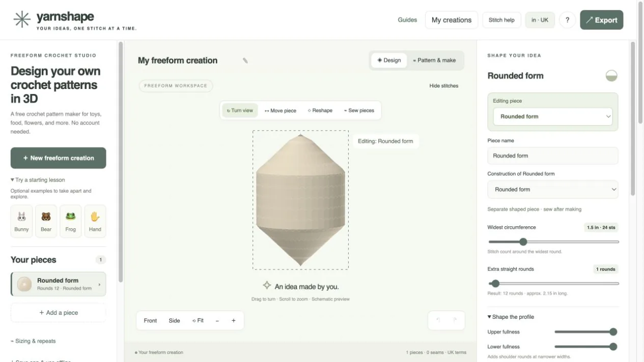This screenshot has width=644, height=362.
Task: Load the Bunny starting lesson
Action: pyautogui.click(x=22, y=221)
